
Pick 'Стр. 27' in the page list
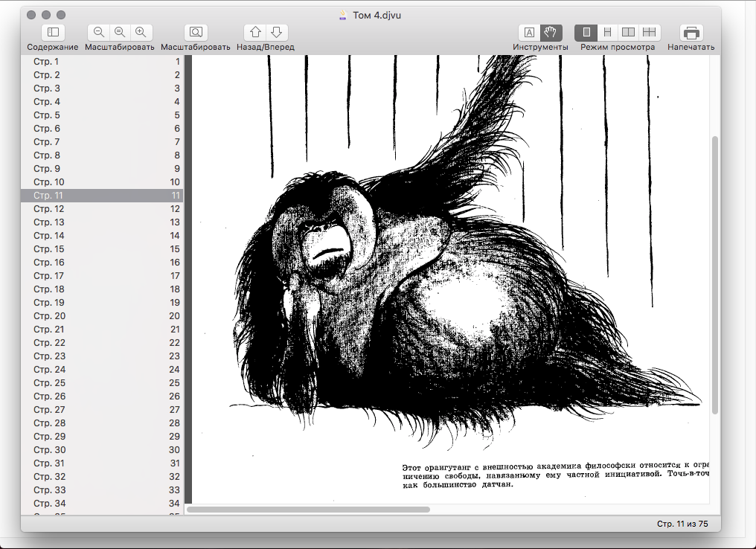point(102,410)
